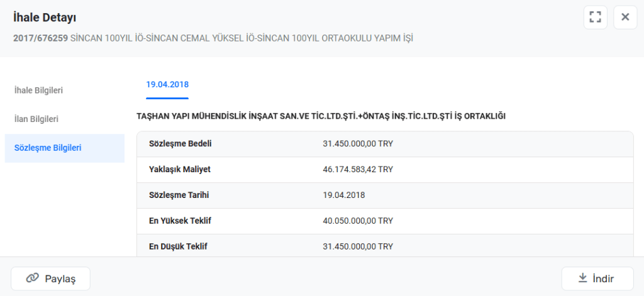
Task: Click the Sözleşme Bedeli row label
Action: click(x=180, y=143)
